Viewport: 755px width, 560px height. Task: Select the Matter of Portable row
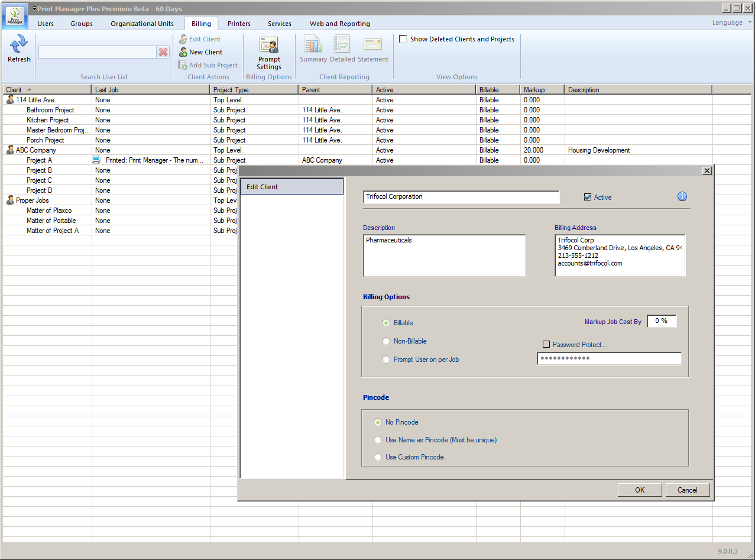[121, 221]
